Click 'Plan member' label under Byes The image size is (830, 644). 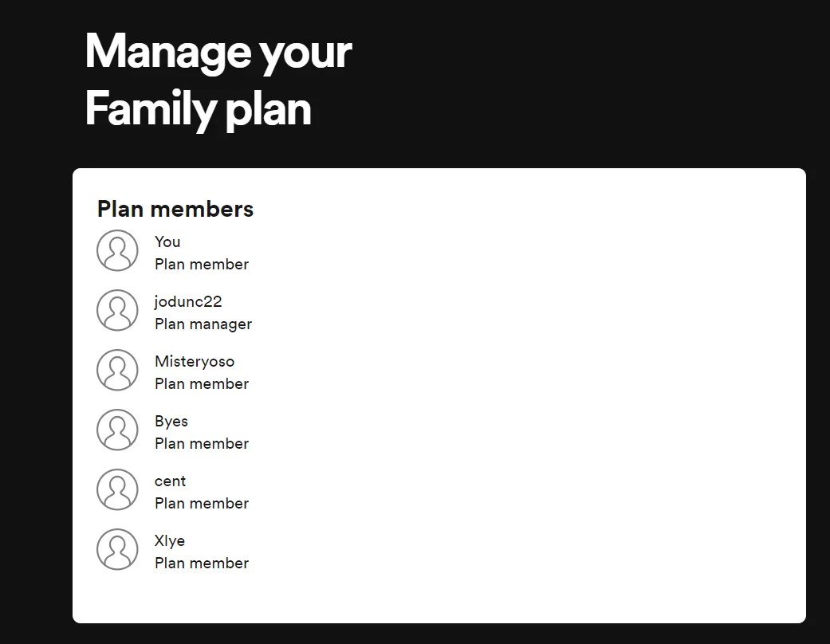(x=202, y=443)
